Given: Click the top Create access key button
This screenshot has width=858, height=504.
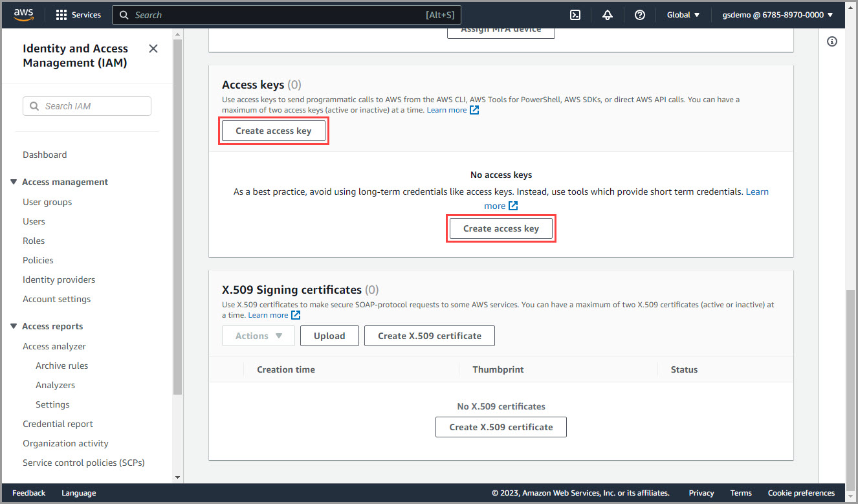Looking at the screenshot, I should click(x=273, y=131).
